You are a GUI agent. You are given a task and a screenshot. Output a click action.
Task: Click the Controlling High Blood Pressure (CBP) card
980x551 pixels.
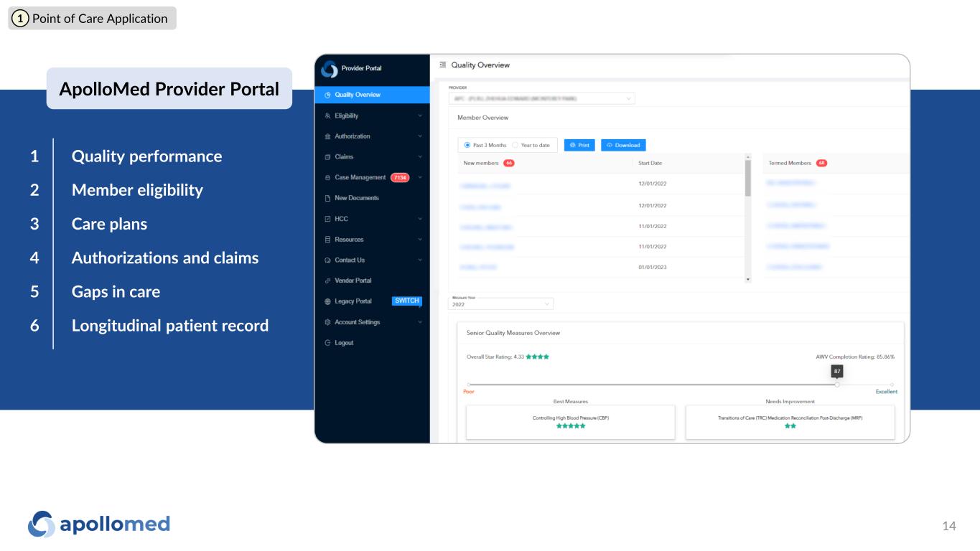click(571, 422)
